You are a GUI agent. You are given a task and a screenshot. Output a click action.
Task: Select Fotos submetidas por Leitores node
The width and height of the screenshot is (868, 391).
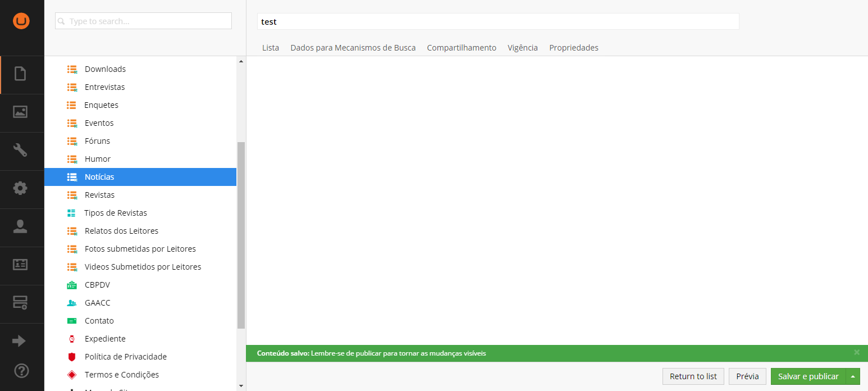pos(140,249)
